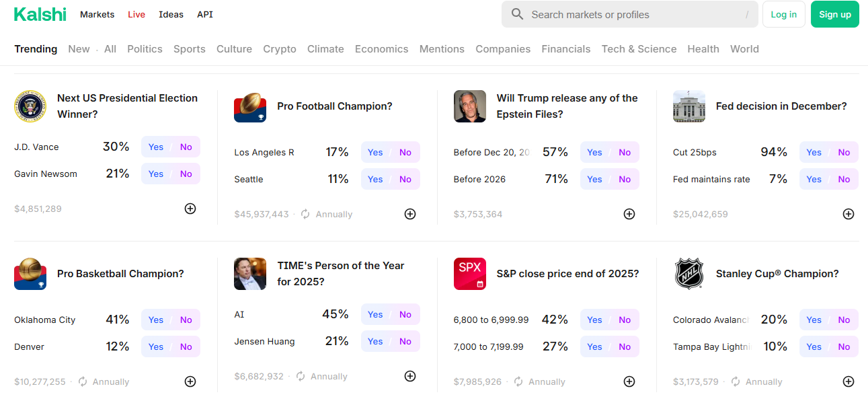Click plus icon on Epstein Files card
868x403 pixels.
click(x=629, y=214)
